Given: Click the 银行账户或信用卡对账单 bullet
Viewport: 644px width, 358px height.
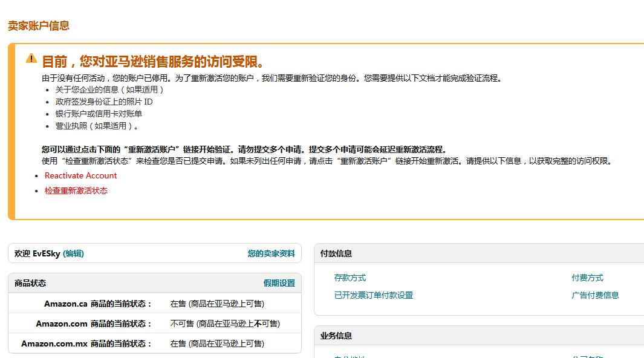Looking at the screenshot, I should click(x=99, y=114).
